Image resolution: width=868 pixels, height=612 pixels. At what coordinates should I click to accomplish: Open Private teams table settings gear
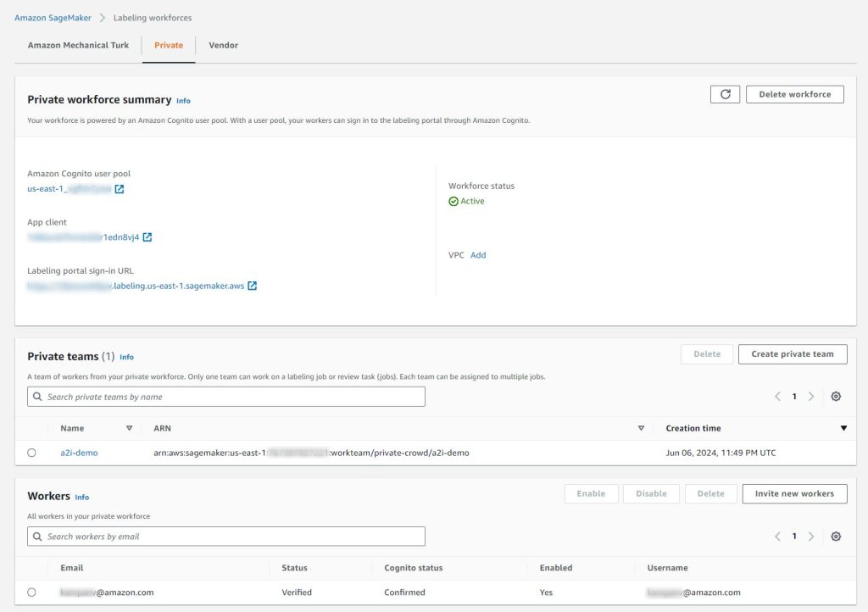coord(836,396)
